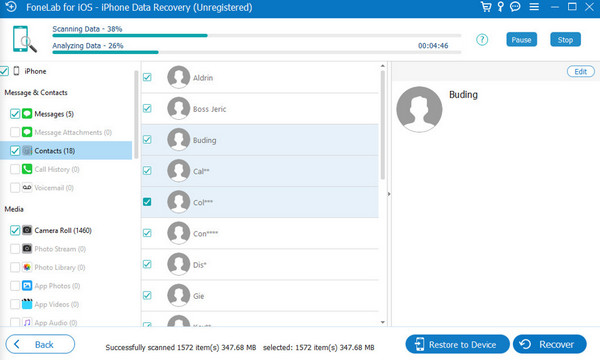Select the Con**** contact row

pos(260,233)
